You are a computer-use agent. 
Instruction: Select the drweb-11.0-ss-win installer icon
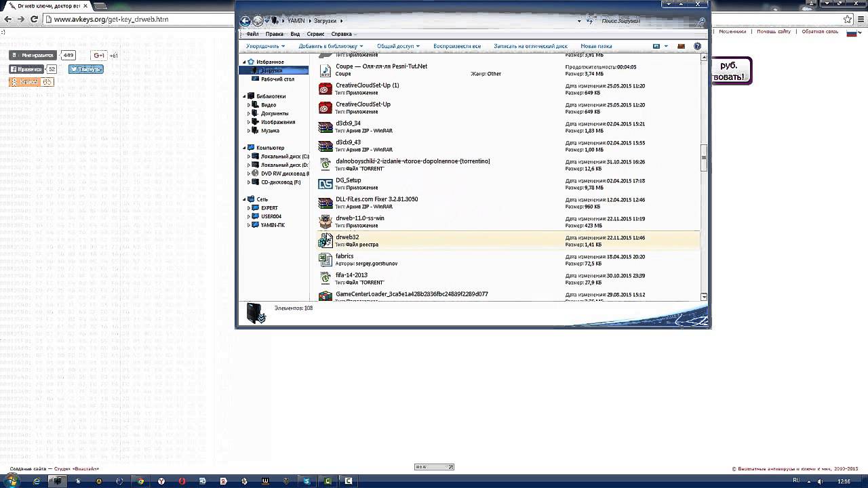325,222
